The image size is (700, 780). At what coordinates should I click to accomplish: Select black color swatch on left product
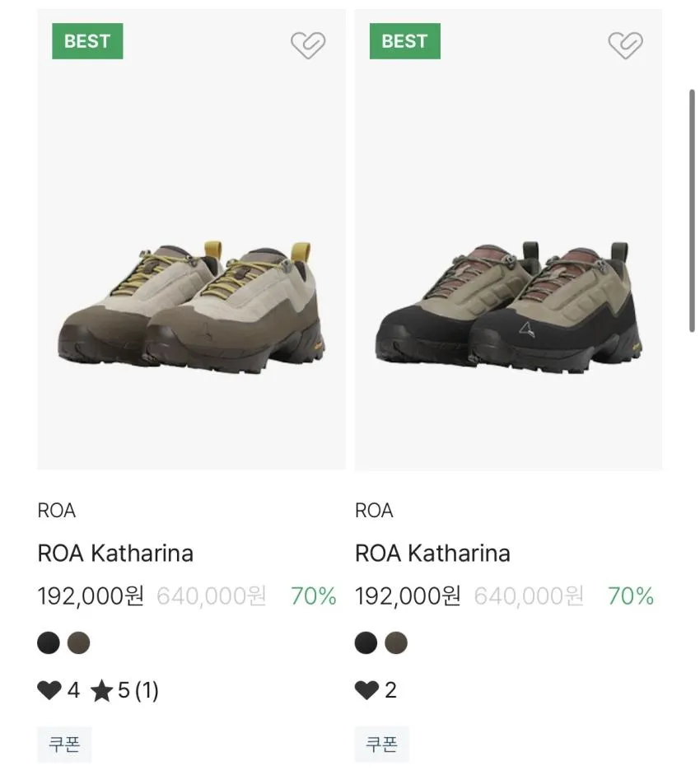pyautogui.click(x=49, y=642)
